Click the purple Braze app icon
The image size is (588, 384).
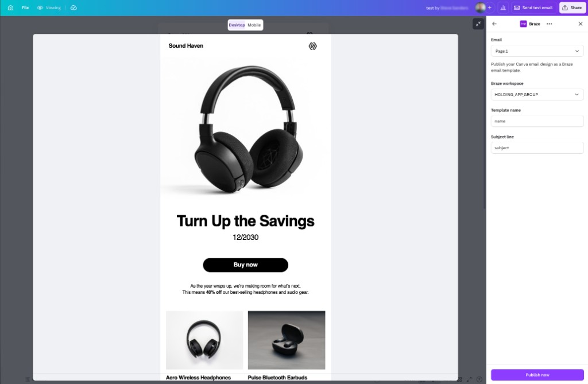(x=522, y=24)
